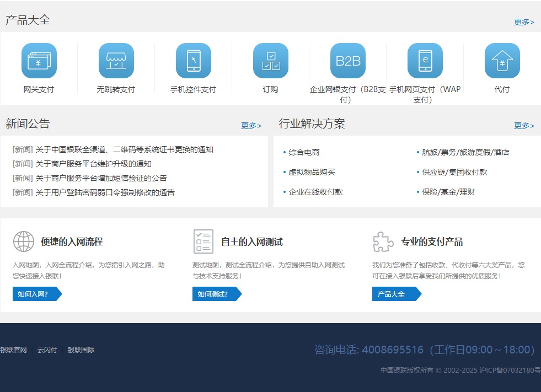Viewport: 541px width, 392px height.
Task: Open the 无跳转支付 text label
Action: (116, 89)
